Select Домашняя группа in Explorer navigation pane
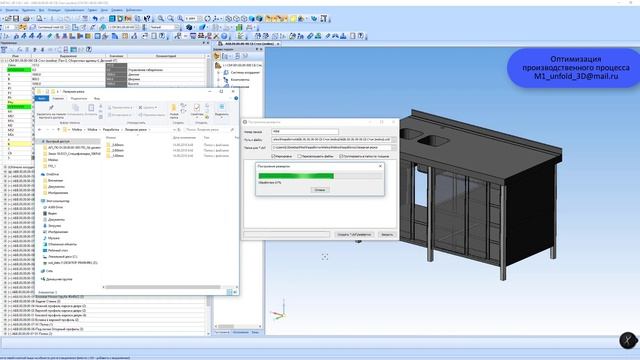Screen dimensions: 640x360 [x=59, y=279]
